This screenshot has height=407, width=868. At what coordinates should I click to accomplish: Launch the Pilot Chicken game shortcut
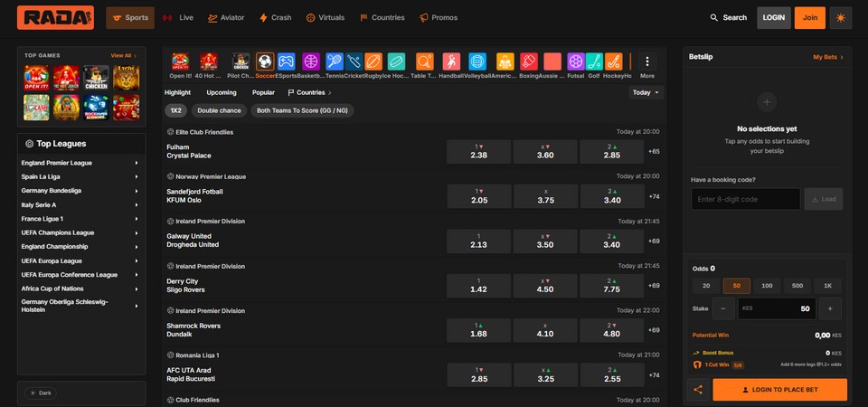pos(241,62)
